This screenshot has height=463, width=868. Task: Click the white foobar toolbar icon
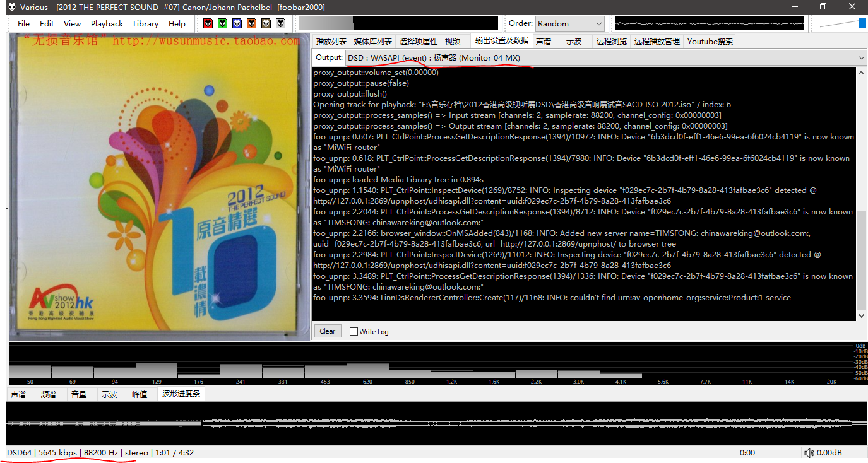tap(281, 23)
